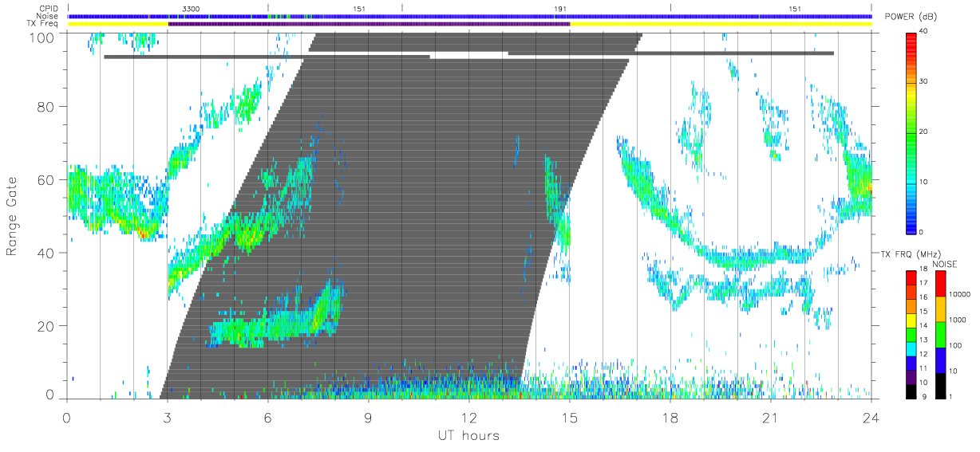
Task: Click the blue Noise strip above the plot
Action: pos(469,16)
